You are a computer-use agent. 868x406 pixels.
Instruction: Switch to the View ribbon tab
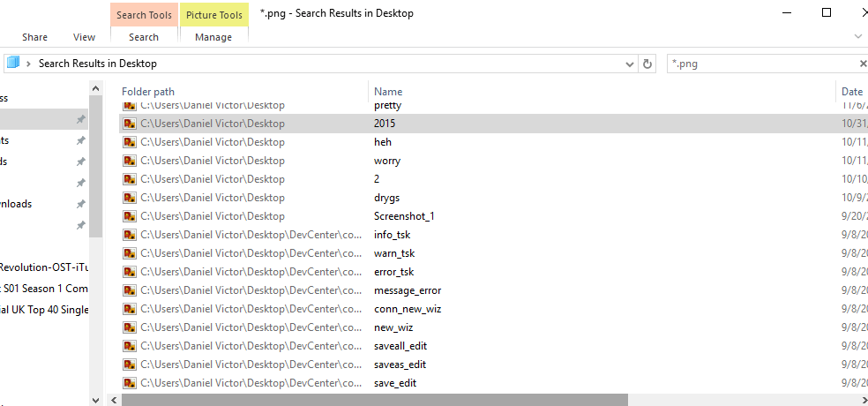[x=84, y=37]
